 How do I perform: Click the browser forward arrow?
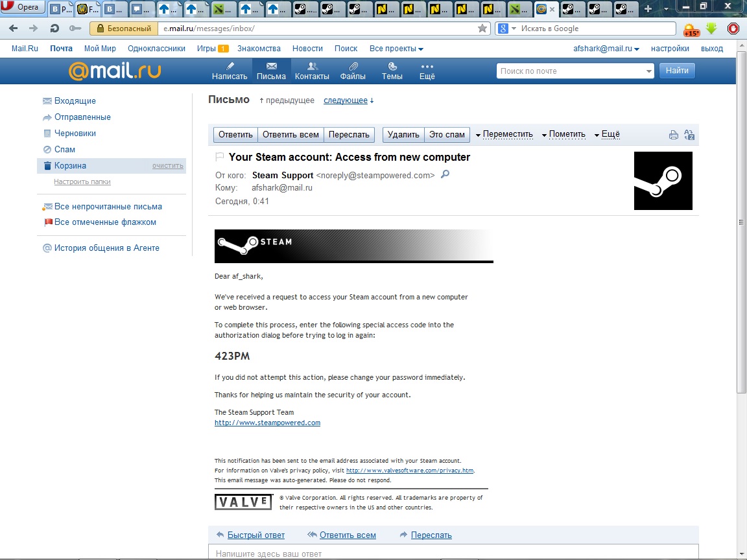point(33,29)
